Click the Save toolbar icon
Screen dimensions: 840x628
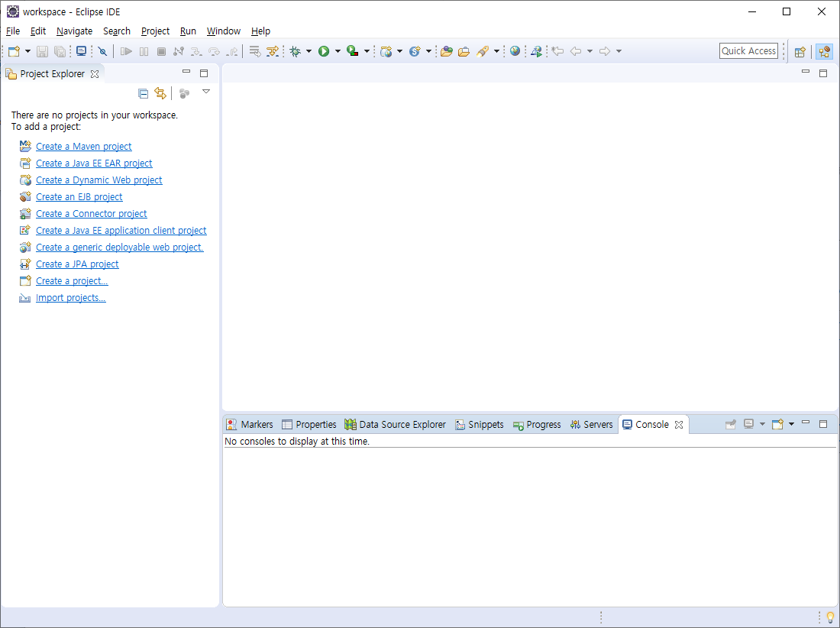click(x=42, y=51)
